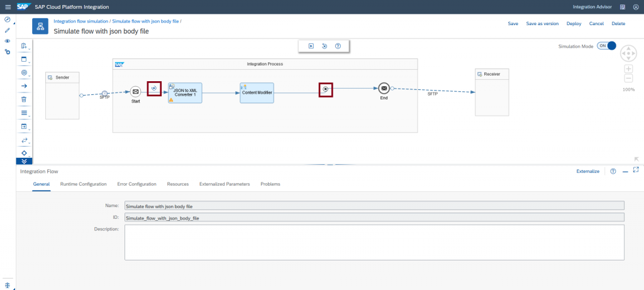
Task: Switch to the Runtime Configuration tab
Action: [84, 184]
